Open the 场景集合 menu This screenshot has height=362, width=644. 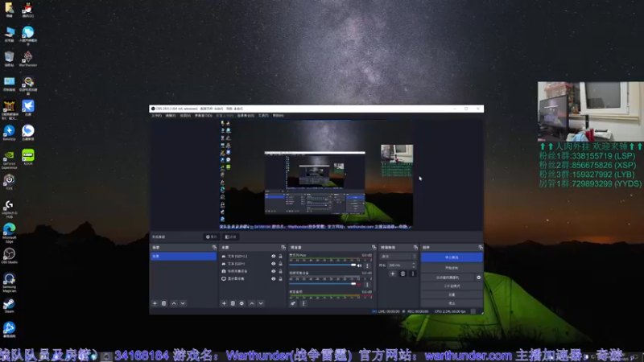pos(246,116)
